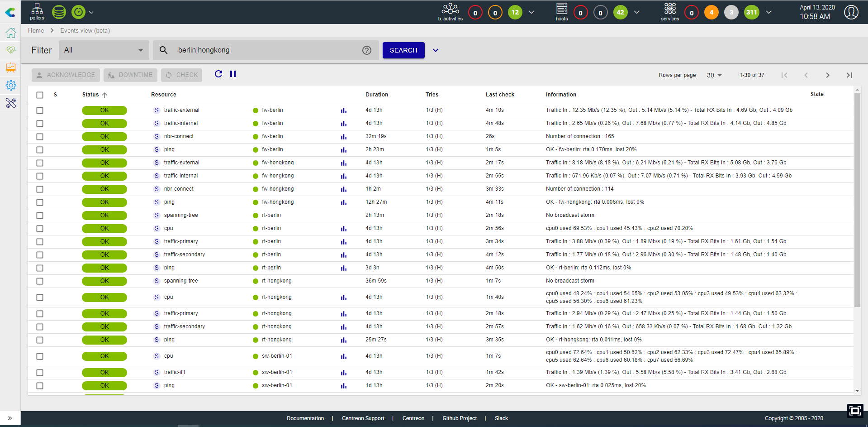
Task: Click the SEARCH button
Action: point(403,50)
